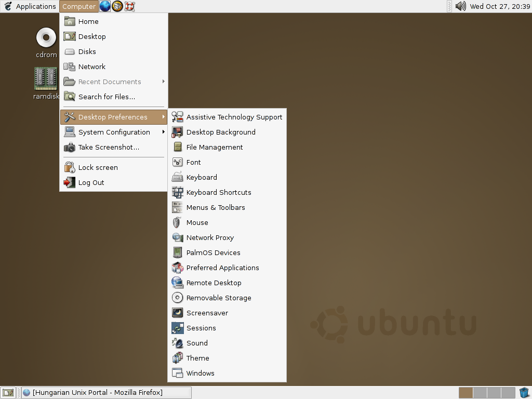Open Preferred Applications settings
This screenshot has height=399, width=532.
click(227, 268)
